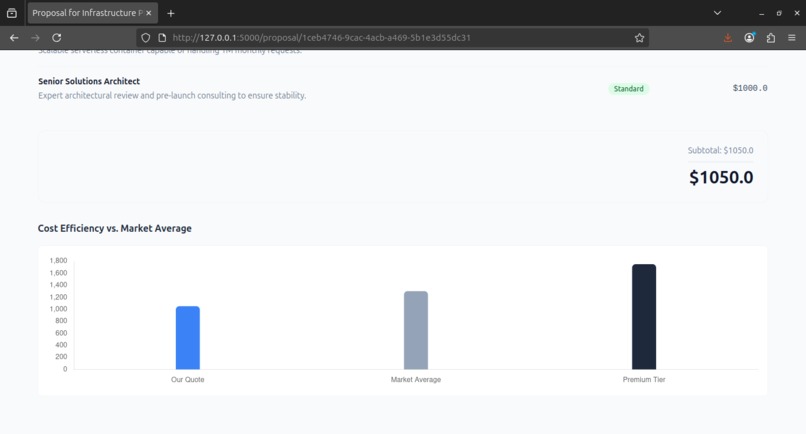
Task: Click the large $1050.0 total amount
Action: pos(721,177)
